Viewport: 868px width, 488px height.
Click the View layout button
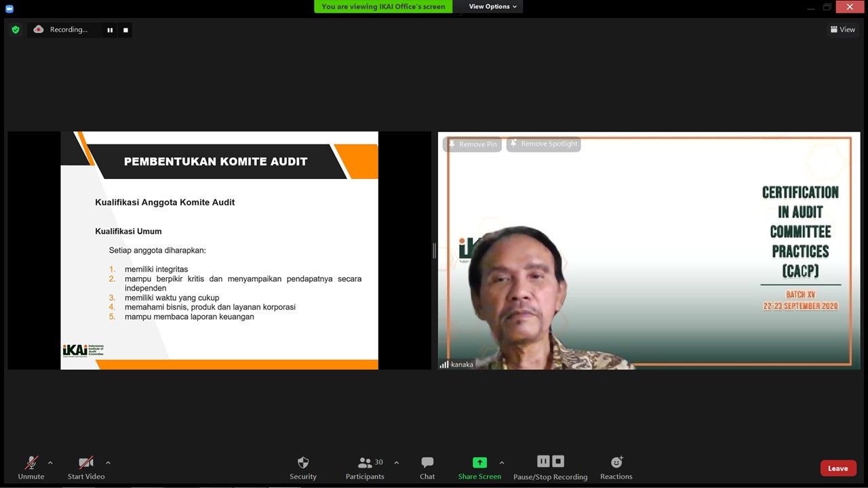click(843, 29)
